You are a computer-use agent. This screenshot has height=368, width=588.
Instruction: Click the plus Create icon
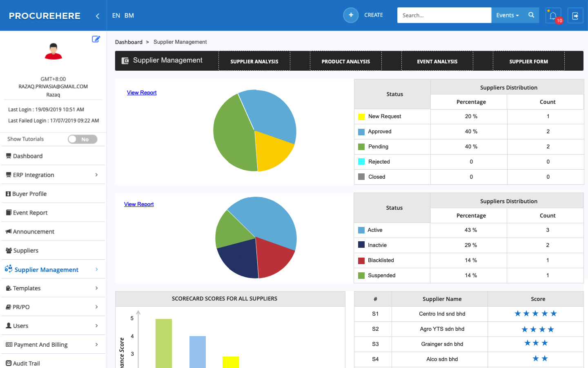[350, 15]
